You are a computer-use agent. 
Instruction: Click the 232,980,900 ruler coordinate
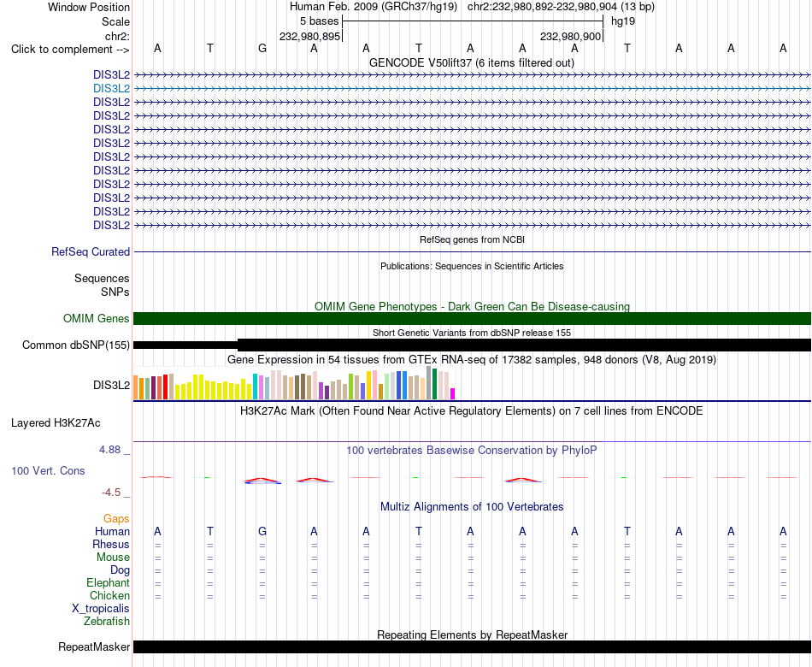571,36
